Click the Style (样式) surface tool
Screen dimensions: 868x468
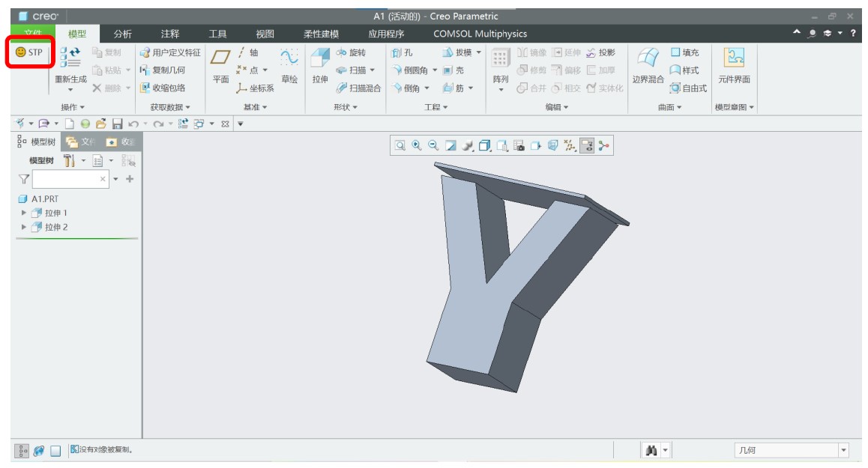click(685, 70)
